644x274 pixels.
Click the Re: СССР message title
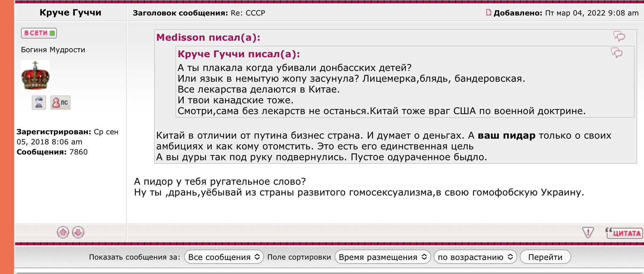[x=248, y=13]
